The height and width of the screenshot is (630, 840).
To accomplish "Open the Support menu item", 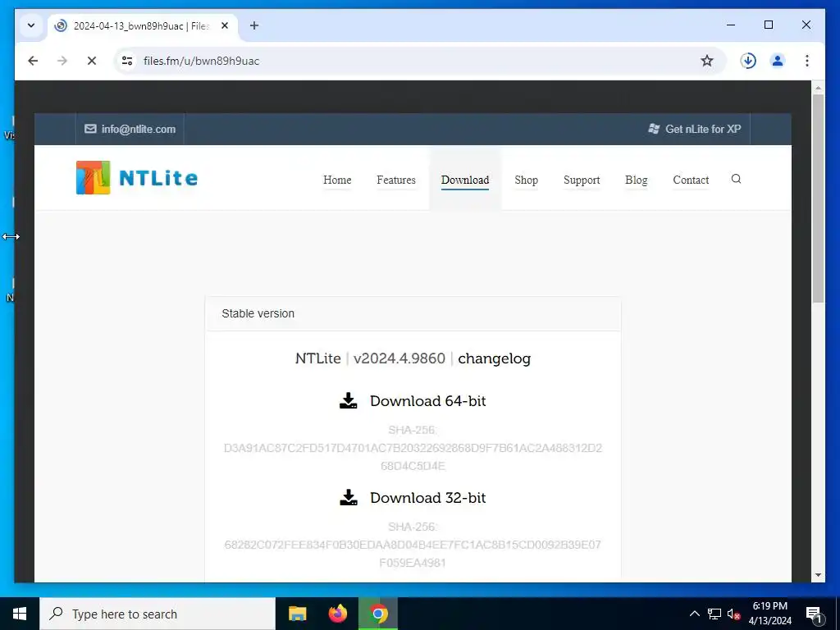I will tap(582, 180).
